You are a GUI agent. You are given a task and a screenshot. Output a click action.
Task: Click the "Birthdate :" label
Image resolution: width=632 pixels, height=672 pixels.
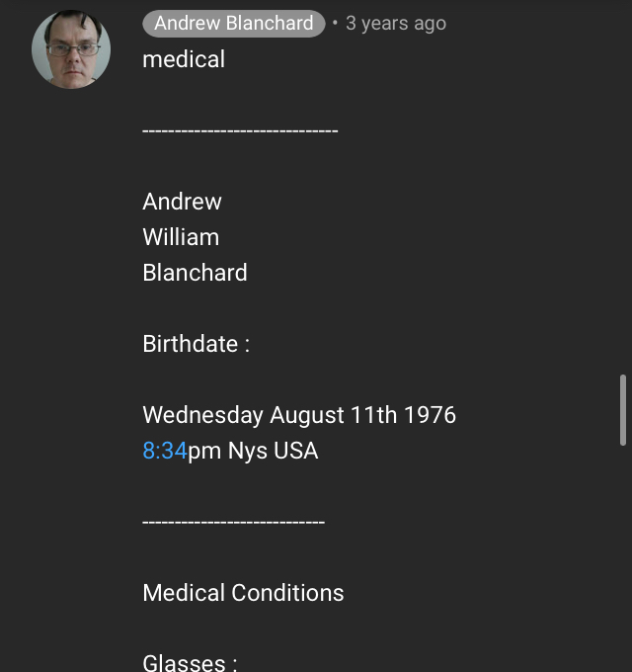[x=196, y=344]
